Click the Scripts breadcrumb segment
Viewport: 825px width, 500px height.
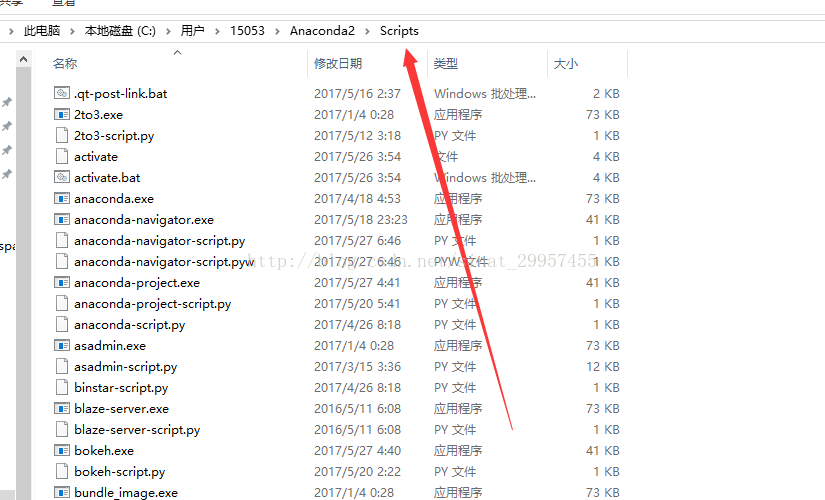click(399, 31)
